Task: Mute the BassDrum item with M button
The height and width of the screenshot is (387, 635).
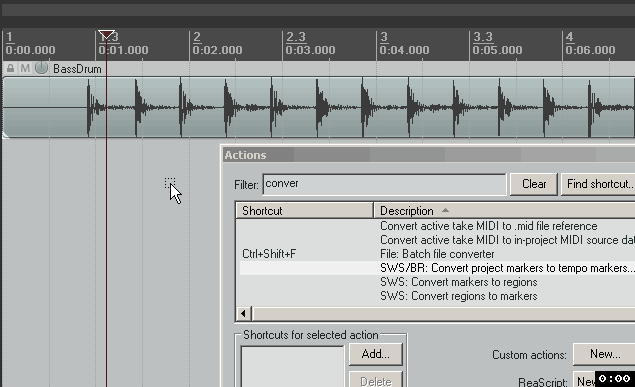Action: coord(25,68)
